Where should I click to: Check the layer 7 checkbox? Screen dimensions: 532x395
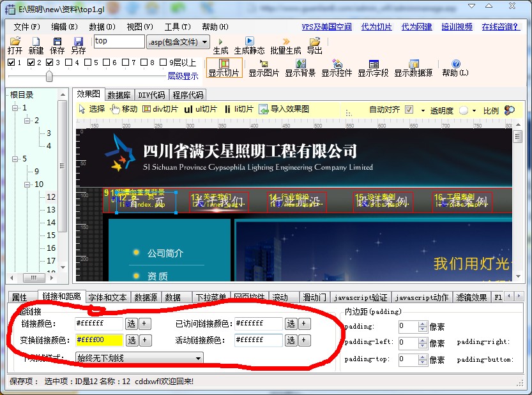coord(125,63)
